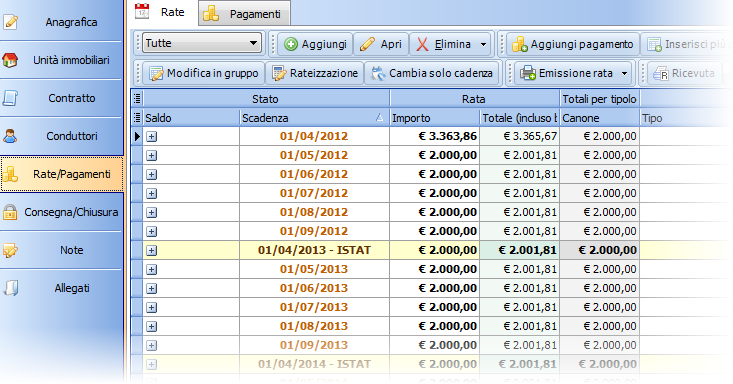Click the Rateizzazione button

(315, 73)
